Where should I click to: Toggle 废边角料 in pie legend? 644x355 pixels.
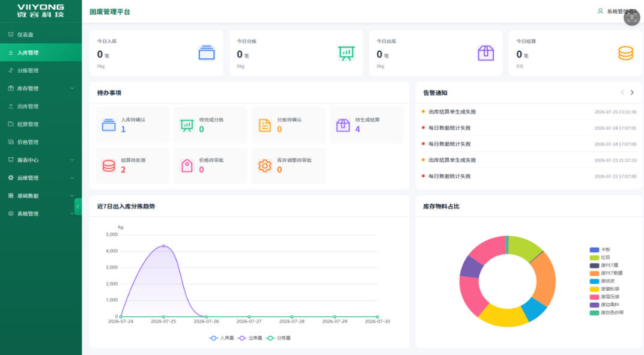(x=604, y=305)
